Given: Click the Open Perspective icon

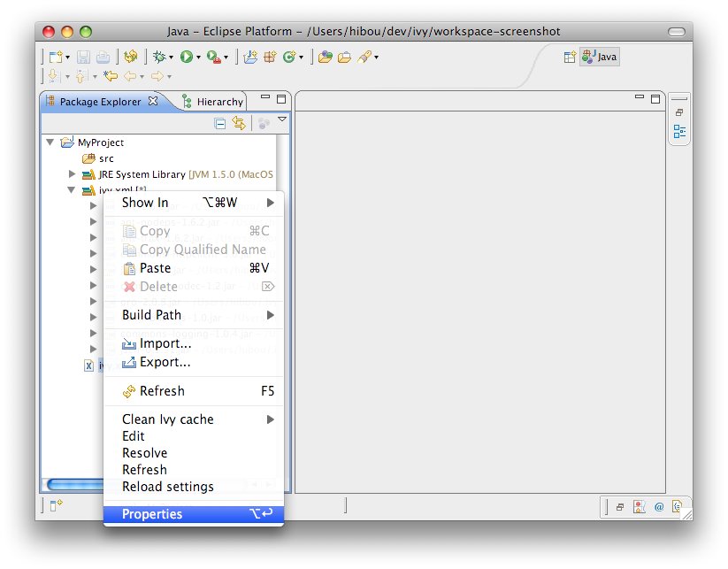Looking at the screenshot, I should pyautogui.click(x=570, y=57).
